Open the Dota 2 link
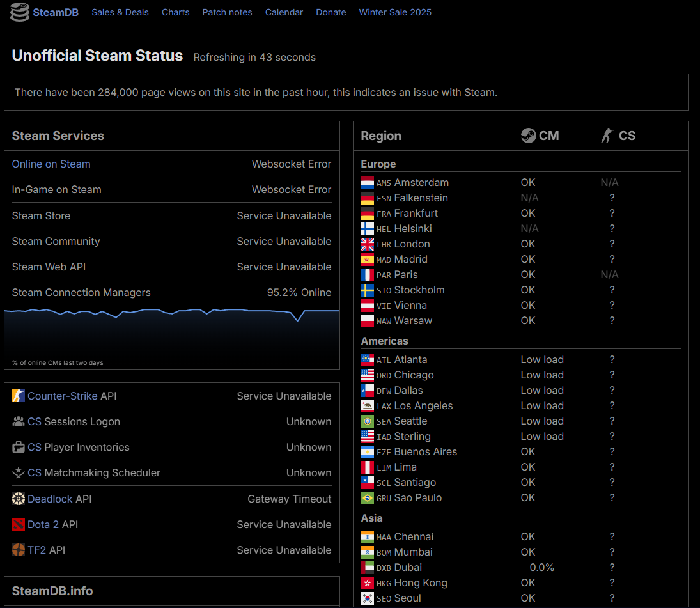This screenshot has width=700, height=608. click(x=43, y=524)
